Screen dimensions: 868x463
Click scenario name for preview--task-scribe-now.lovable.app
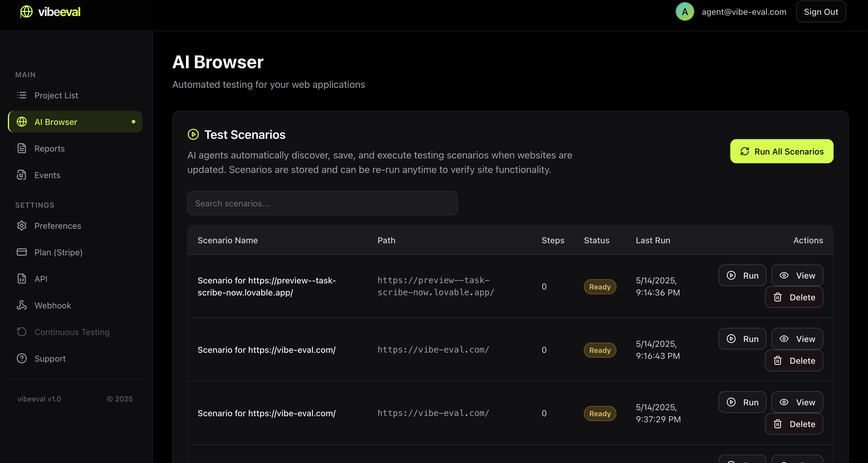point(267,286)
